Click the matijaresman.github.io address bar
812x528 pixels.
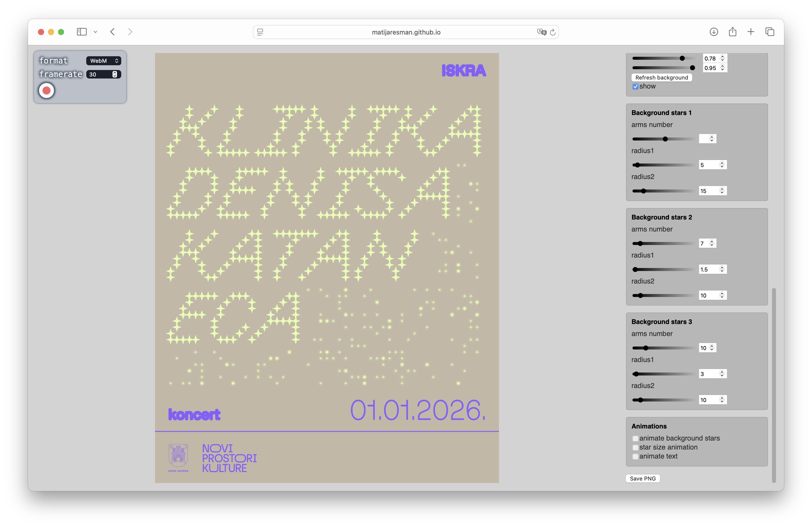coord(406,32)
